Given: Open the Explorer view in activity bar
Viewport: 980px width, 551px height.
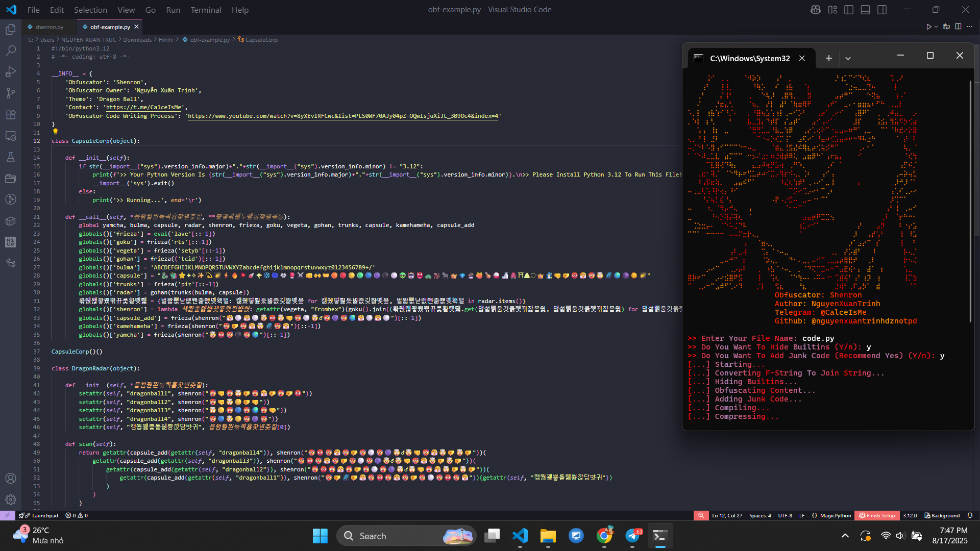Looking at the screenshot, I should (x=11, y=30).
